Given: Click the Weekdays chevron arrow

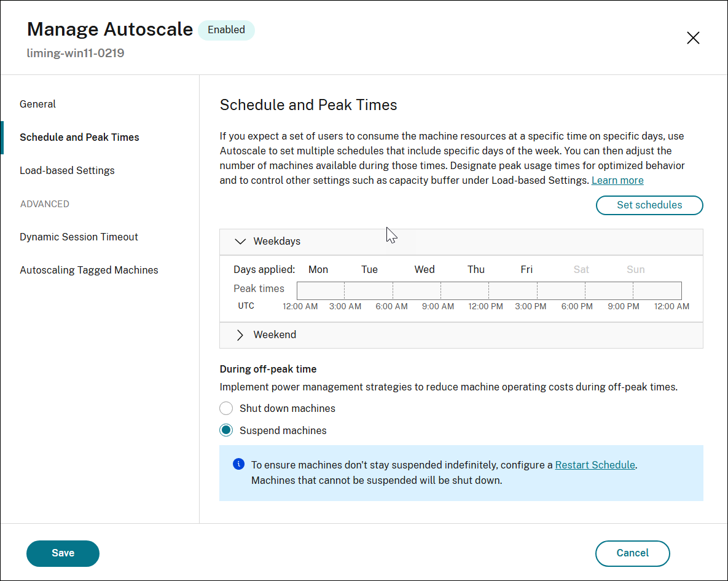Looking at the screenshot, I should [240, 241].
